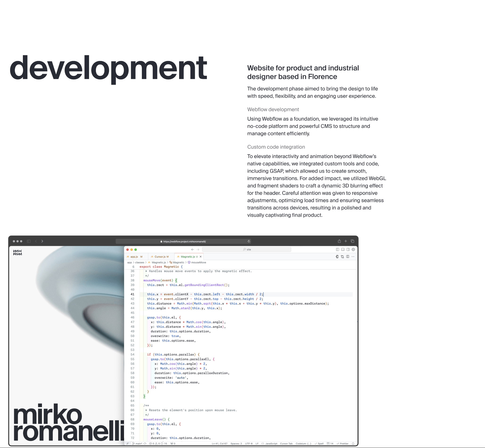Open the source control compare changes icon
485x448 pixels.
[342, 257]
